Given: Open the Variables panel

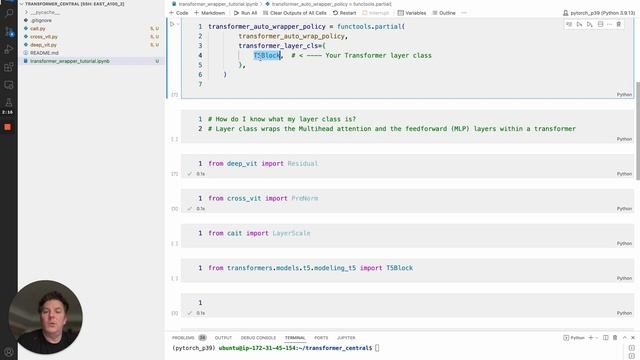Looking at the screenshot, I should click(x=412, y=13).
